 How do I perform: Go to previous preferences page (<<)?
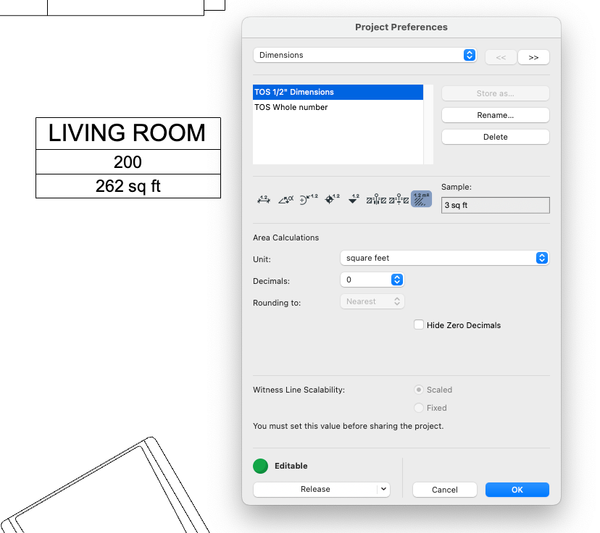(501, 57)
